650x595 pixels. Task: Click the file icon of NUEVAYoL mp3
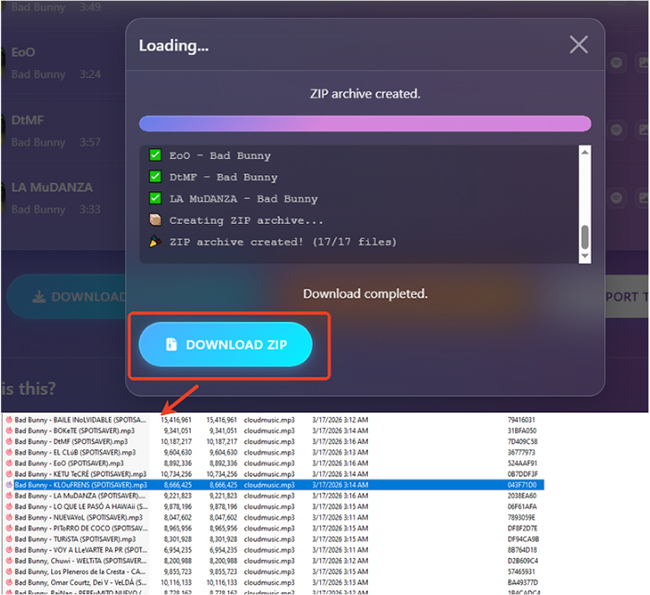[9, 517]
